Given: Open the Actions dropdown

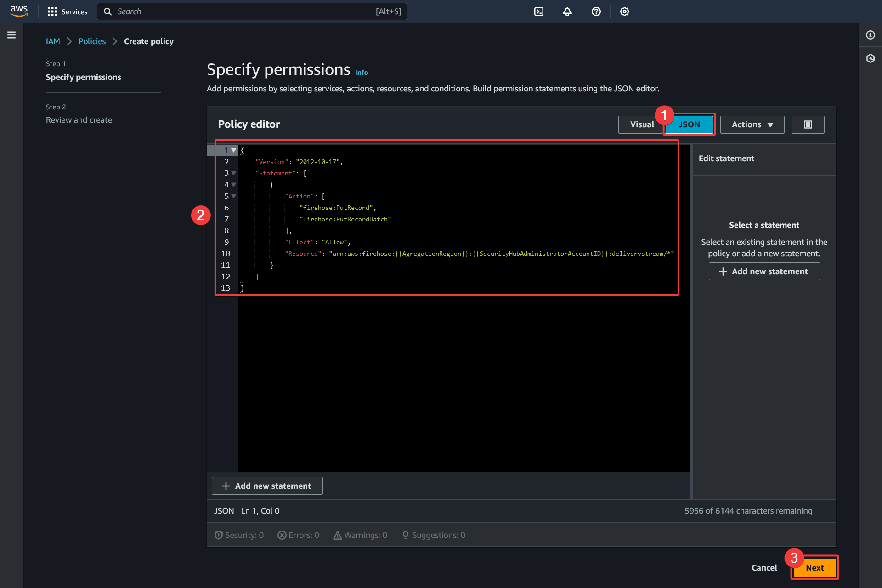Looking at the screenshot, I should (x=752, y=124).
